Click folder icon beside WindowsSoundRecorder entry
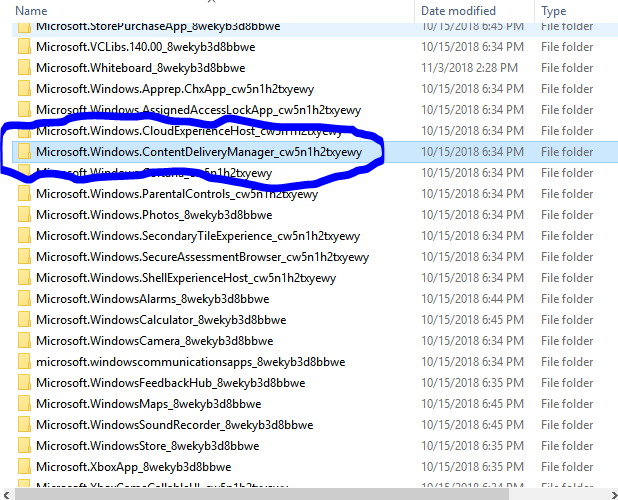 24,425
